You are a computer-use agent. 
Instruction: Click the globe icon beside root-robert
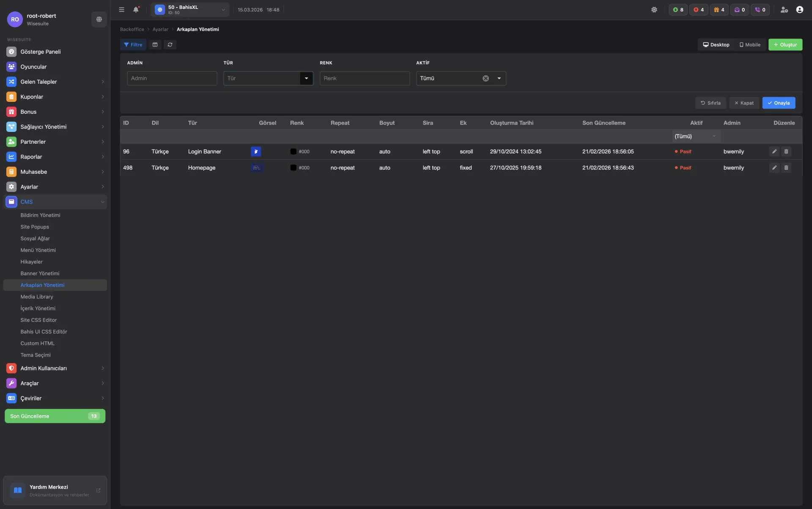(x=99, y=19)
